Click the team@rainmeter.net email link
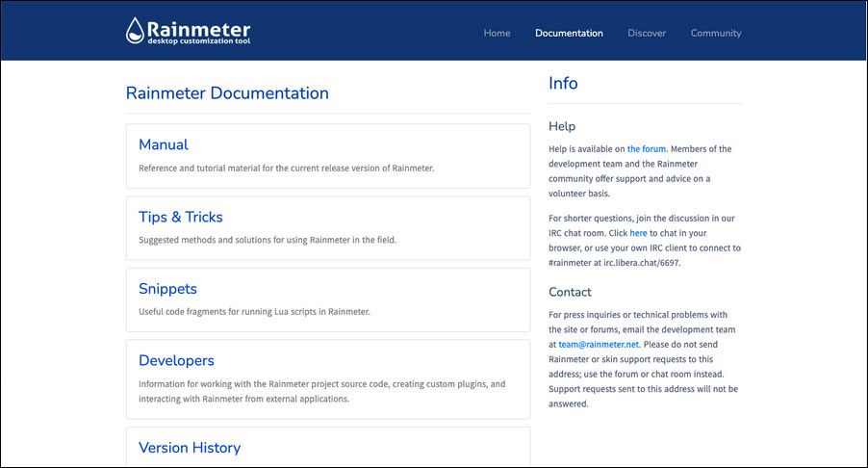Viewport: 868px width, 468px height. (599, 345)
